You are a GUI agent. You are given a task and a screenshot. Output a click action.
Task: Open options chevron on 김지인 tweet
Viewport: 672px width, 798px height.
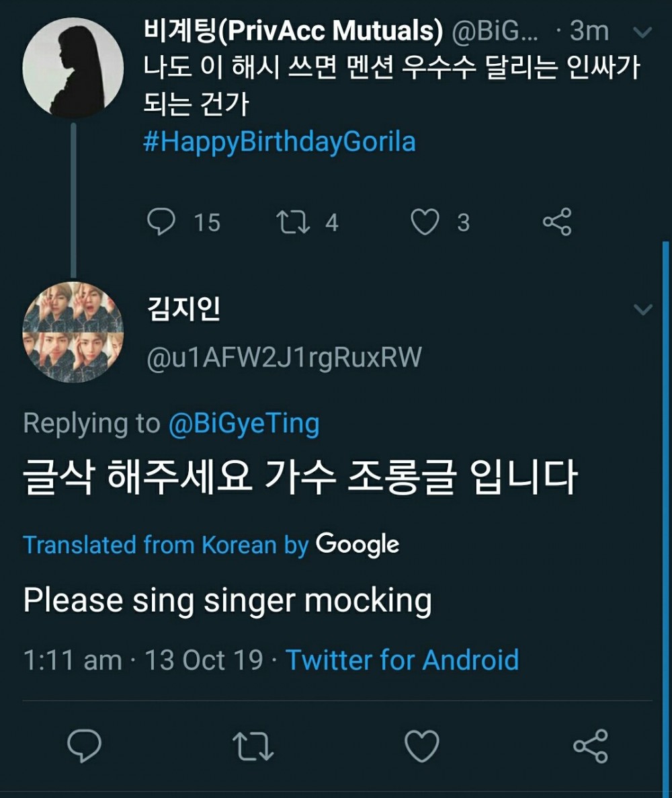642,309
